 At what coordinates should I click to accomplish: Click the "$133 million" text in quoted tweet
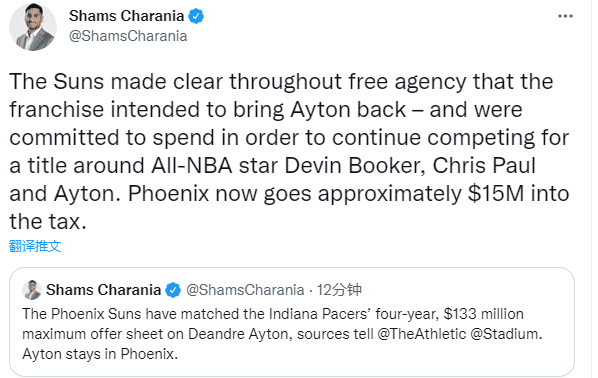coord(484,314)
